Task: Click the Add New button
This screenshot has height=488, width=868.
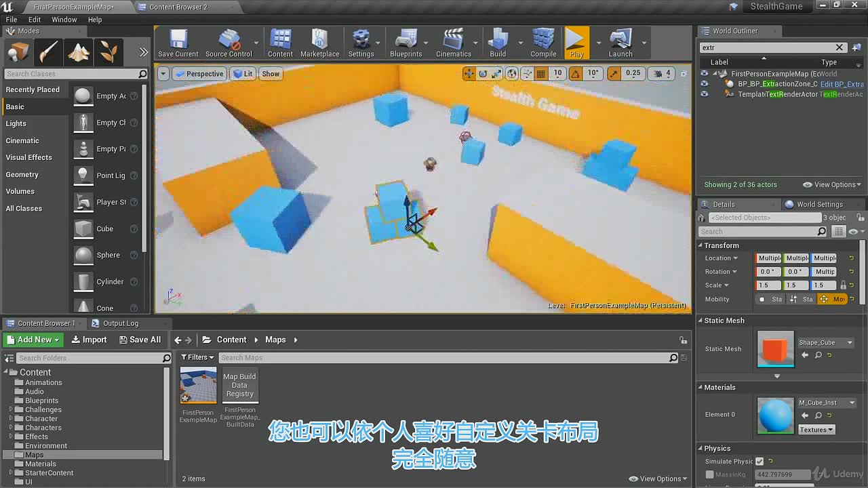Action: pyautogui.click(x=33, y=340)
